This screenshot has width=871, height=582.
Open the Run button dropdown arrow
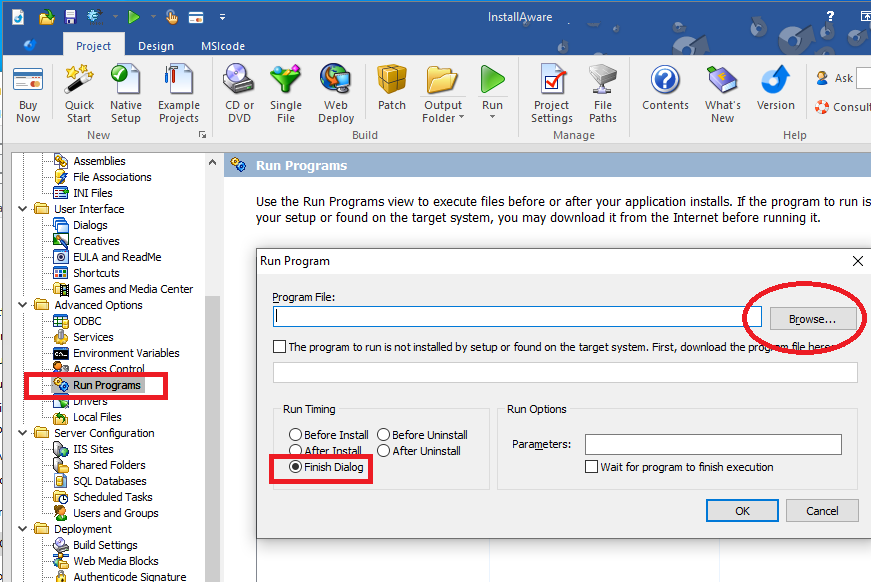pos(492,117)
